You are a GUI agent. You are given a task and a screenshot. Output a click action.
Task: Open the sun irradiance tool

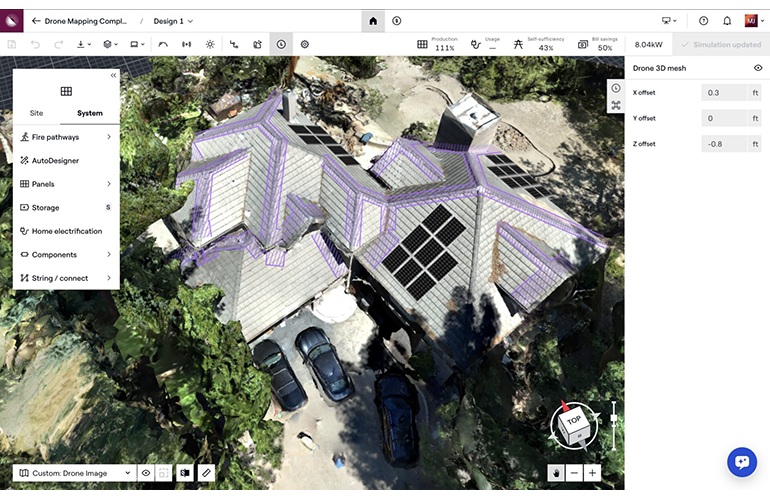pos(210,44)
